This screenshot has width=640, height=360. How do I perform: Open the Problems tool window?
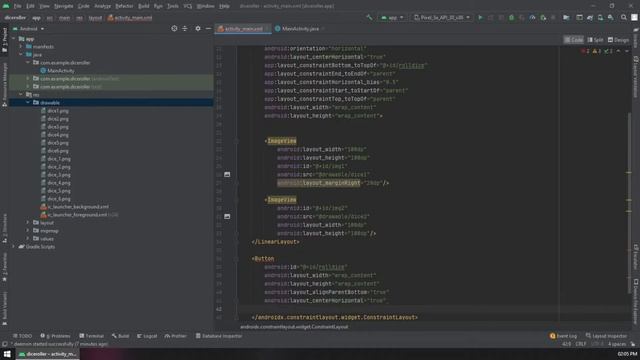point(56,336)
